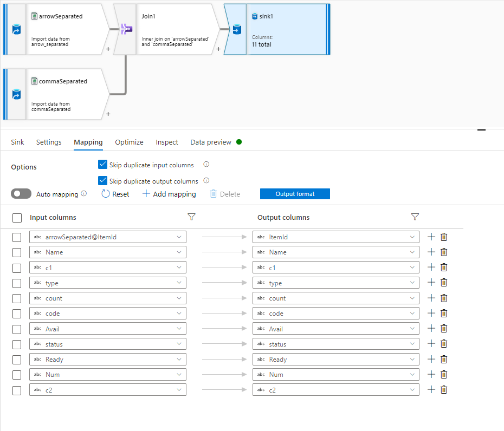
Task: Check the select-all box beside Input columns
Action: click(x=17, y=218)
